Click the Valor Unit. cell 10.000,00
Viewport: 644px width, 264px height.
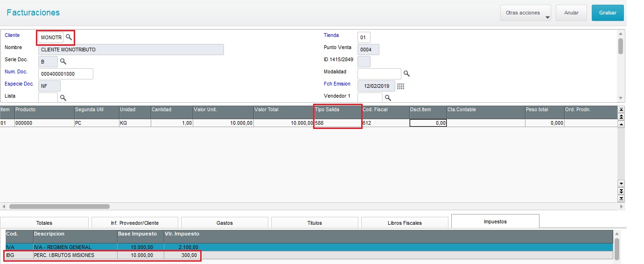click(x=223, y=123)
